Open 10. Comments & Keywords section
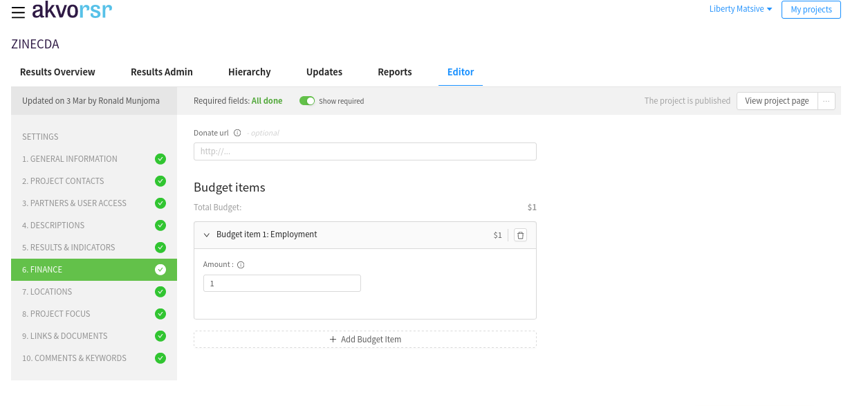The image size is (868, 406). (94, 358)
